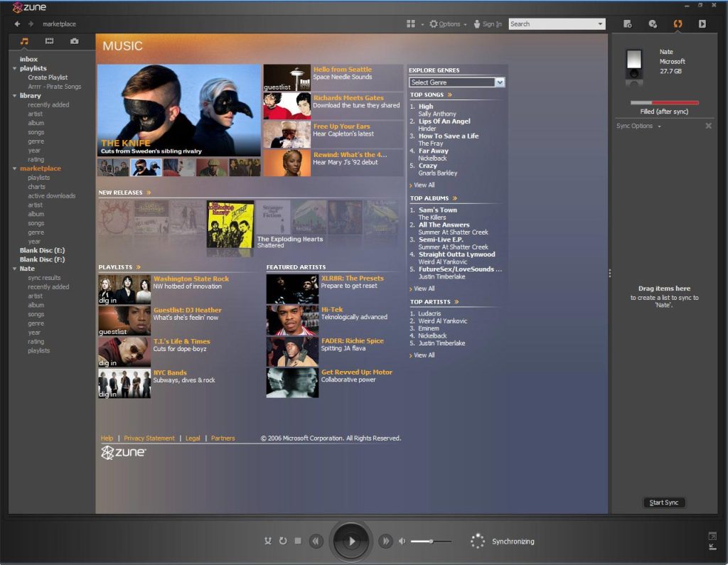Screen dimensions: 728x565
Task: Open the view layout dropdown arrow
Action: point(422,24)
